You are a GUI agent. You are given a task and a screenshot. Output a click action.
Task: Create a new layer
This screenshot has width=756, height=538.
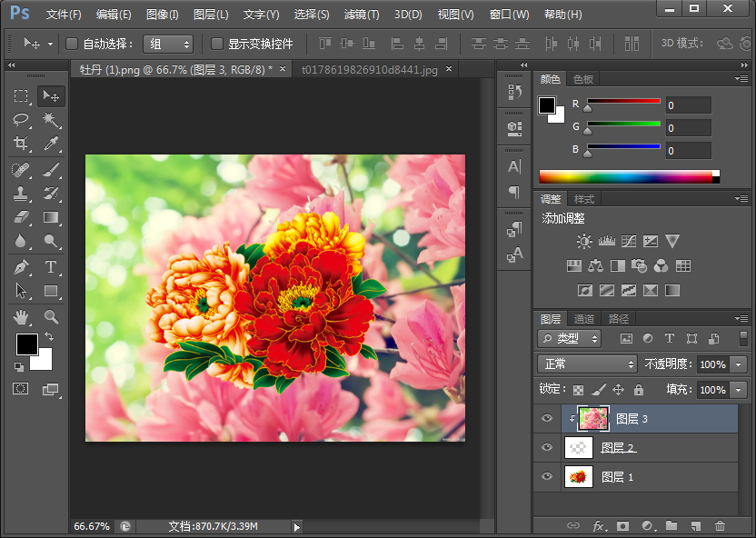[695, 526]
